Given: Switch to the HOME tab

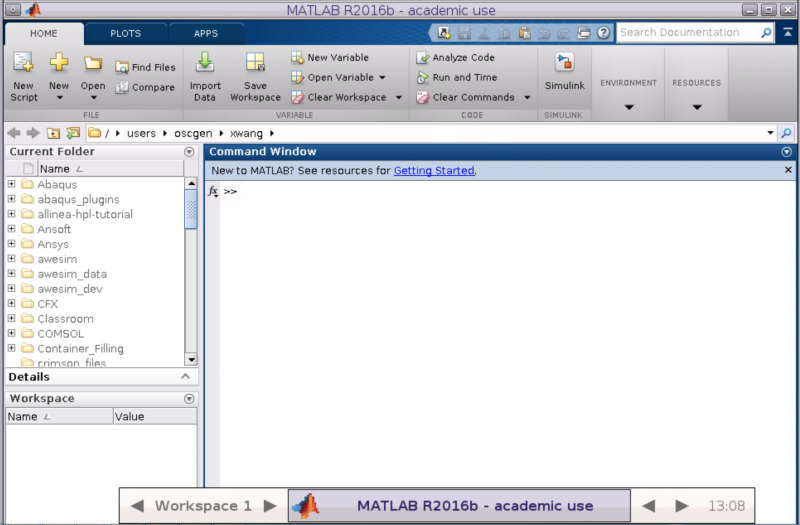Looking at the screenshot, I should point(43,34).
